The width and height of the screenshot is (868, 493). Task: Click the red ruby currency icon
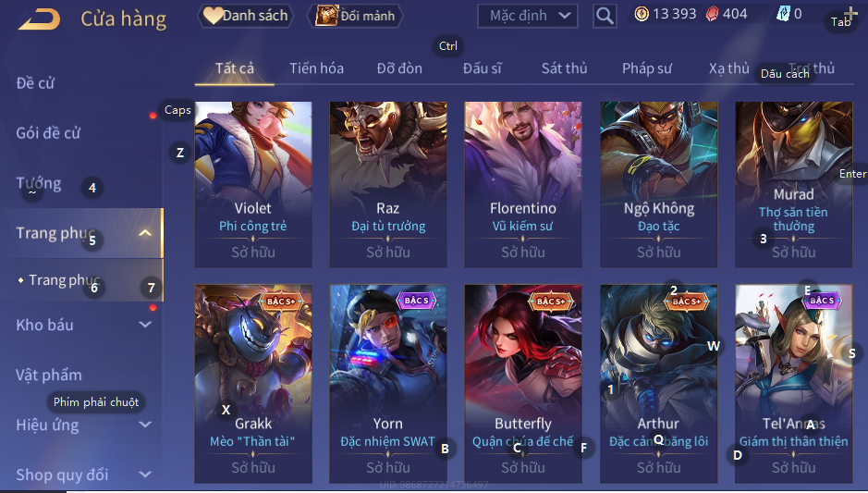[712, 14]
